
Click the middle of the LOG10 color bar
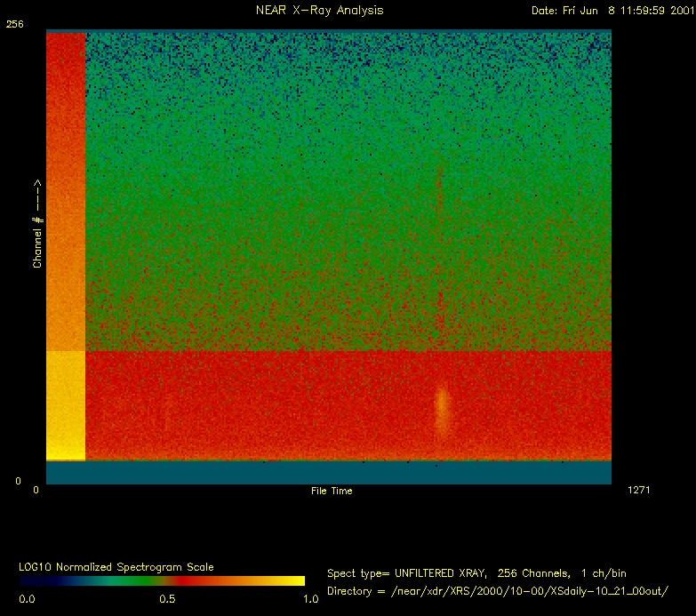tap(163, 581)
